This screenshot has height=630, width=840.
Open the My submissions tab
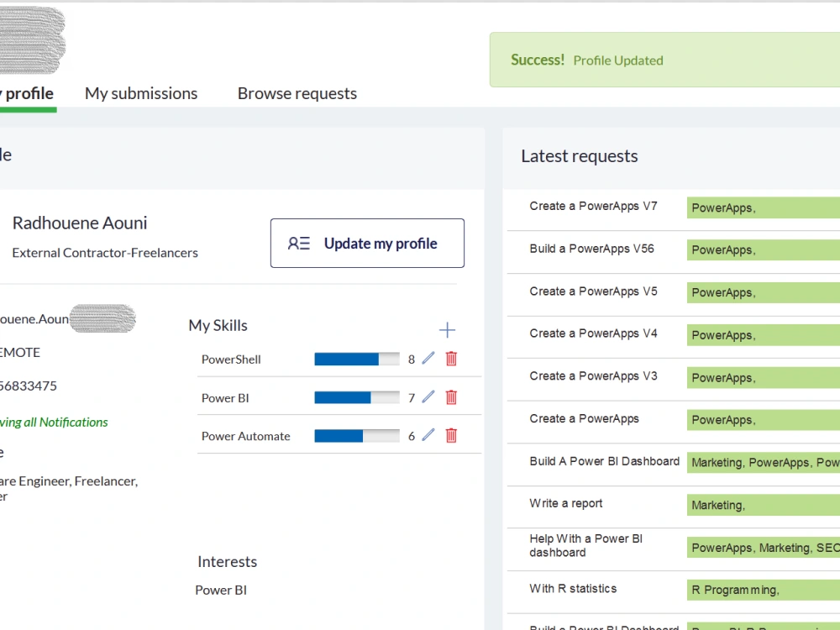(141, 94)
